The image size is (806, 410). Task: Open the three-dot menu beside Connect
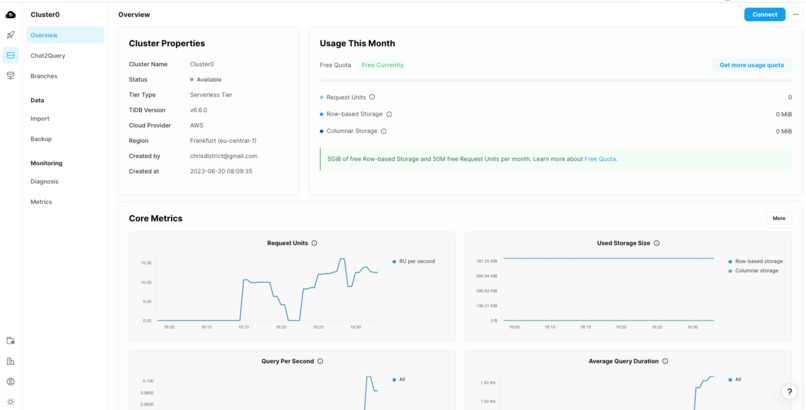(795, 14)
